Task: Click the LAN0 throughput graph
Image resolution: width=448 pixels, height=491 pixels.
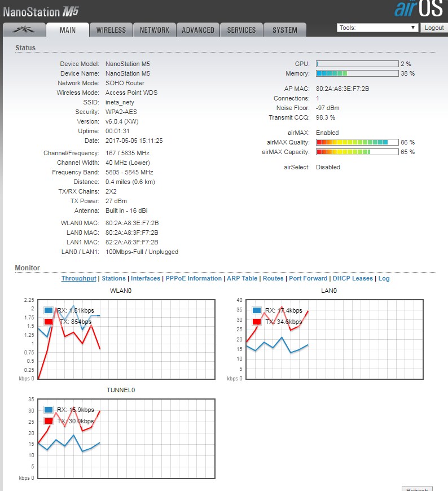Action: (x=335, y=339)
